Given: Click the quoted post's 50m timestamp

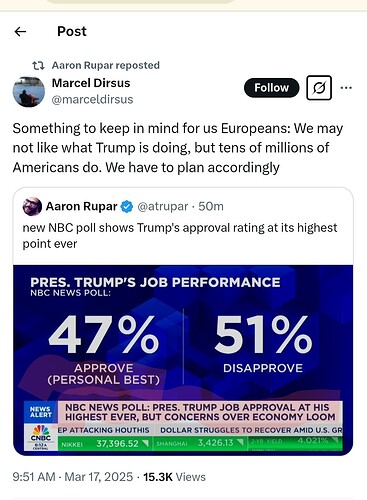Looking at the screenshot, I should [211, 207].
